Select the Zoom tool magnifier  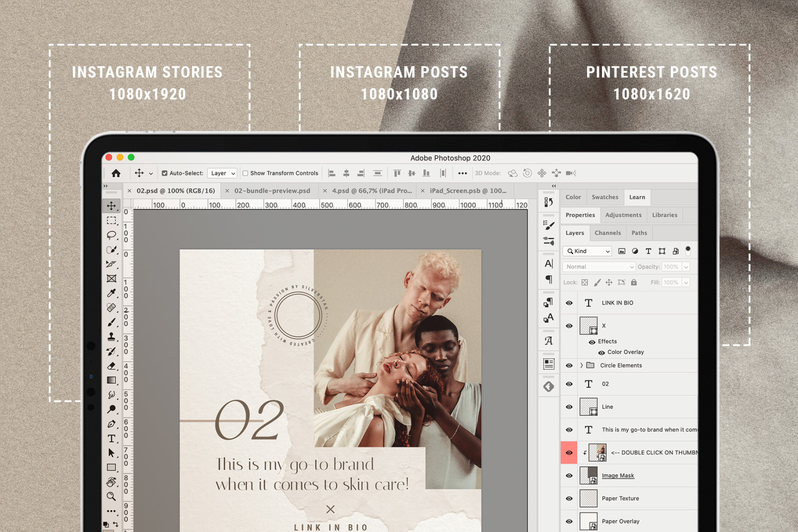click(111, 497)
